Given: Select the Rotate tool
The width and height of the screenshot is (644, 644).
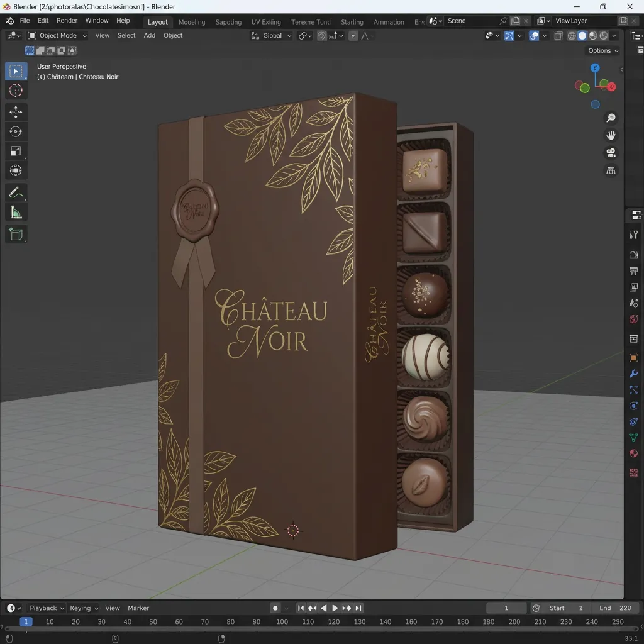Looking at the screenshot, I should pos(16,131).
